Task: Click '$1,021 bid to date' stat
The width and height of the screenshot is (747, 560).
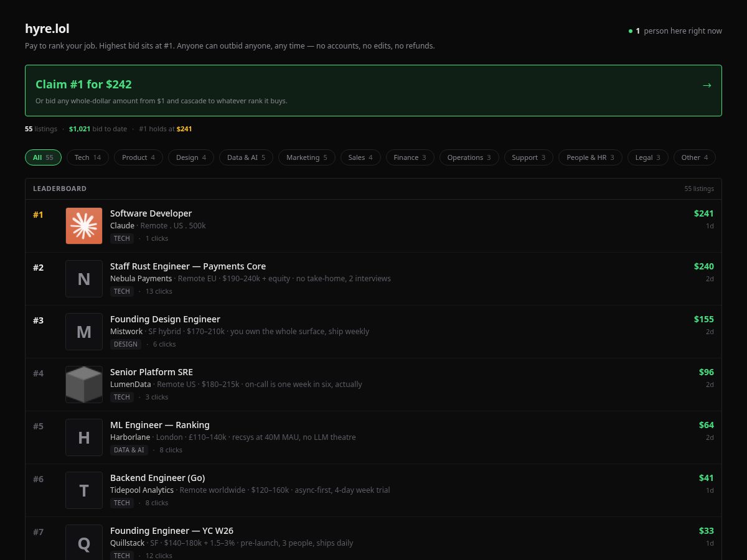Action: click(98, 129)
